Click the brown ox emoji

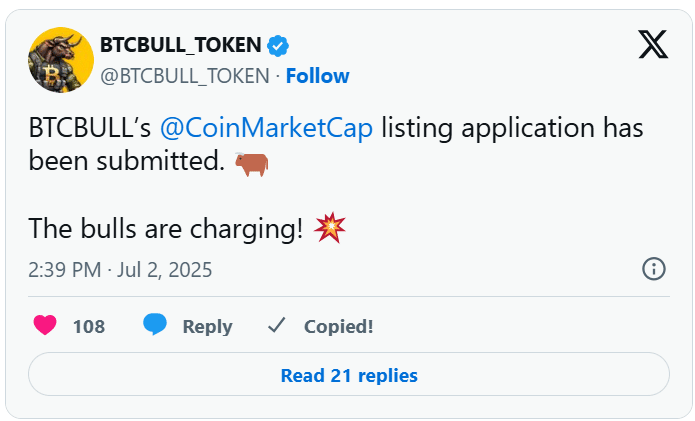(251, 164)
